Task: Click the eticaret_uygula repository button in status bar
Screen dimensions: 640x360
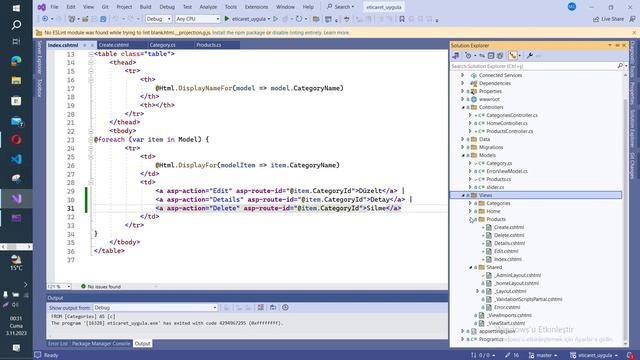Action: coord(594,355)
